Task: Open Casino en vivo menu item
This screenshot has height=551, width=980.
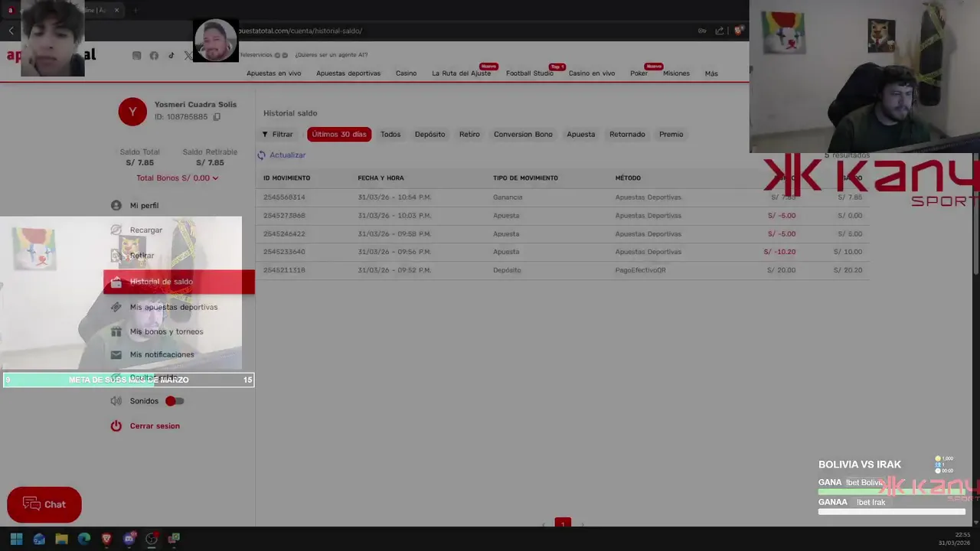Action: [x=592, y=73]
